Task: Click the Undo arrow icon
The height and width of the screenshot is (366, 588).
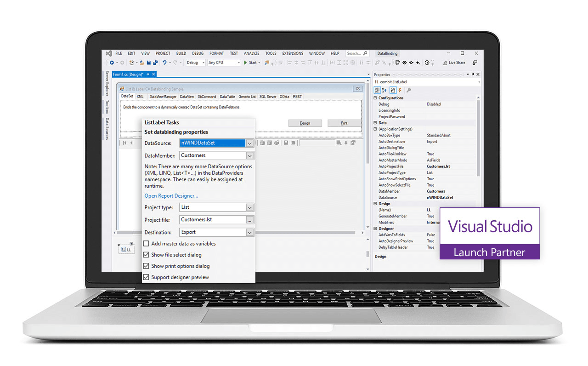Action: click(164, 63)
